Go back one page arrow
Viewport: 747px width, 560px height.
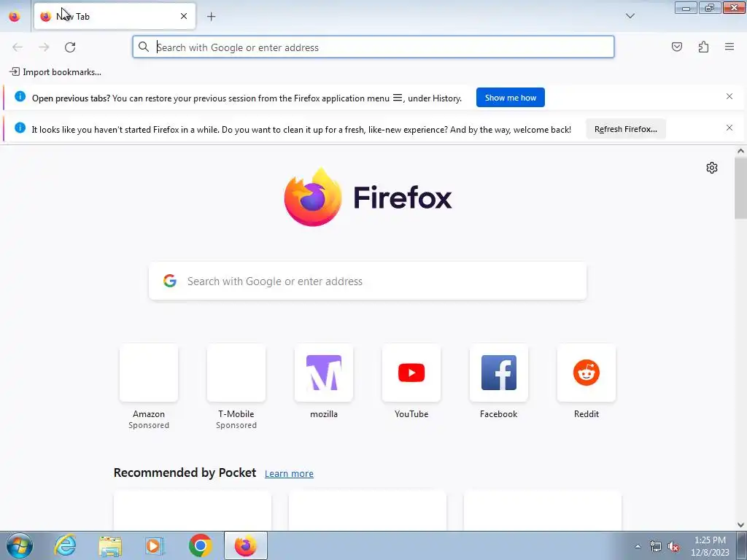18,47
